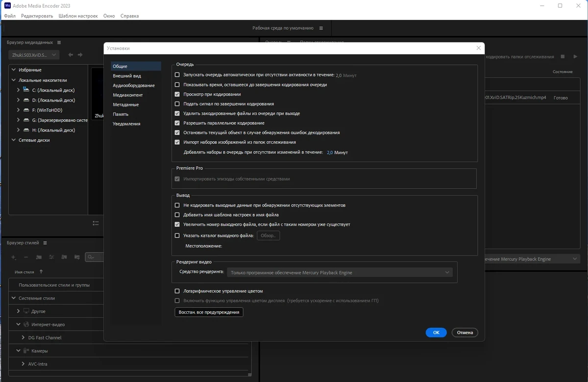This screenshot has height=382, width=588.
Task: Uncheck Разрешить параллельное кодирование
Action: click(x=177, y=123)
